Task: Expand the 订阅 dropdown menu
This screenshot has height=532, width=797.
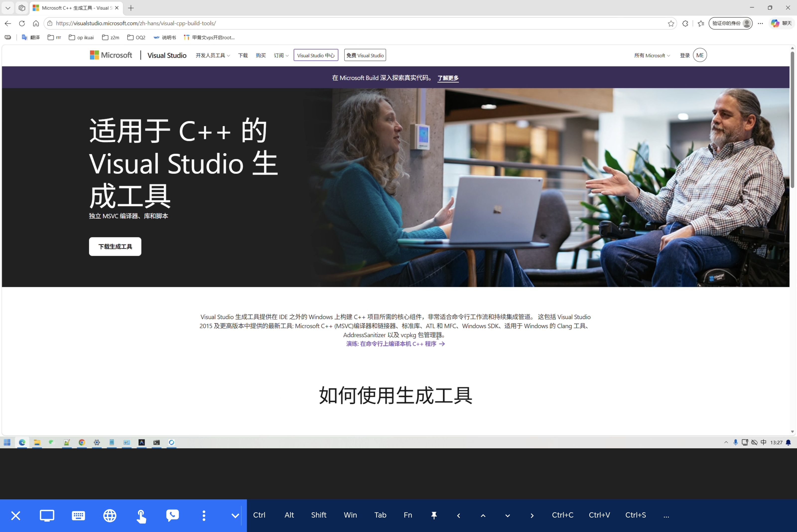Action: click(x=281, y=55)
